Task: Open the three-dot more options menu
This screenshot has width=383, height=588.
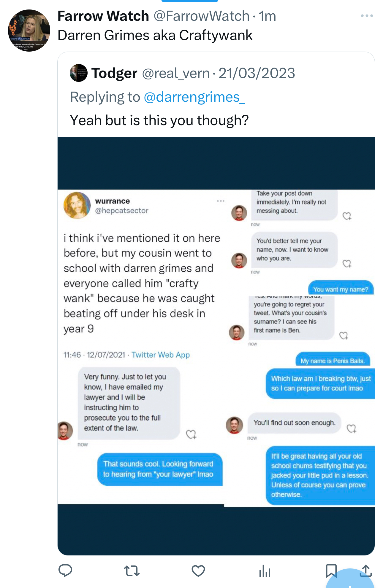Action: (367, 16)
